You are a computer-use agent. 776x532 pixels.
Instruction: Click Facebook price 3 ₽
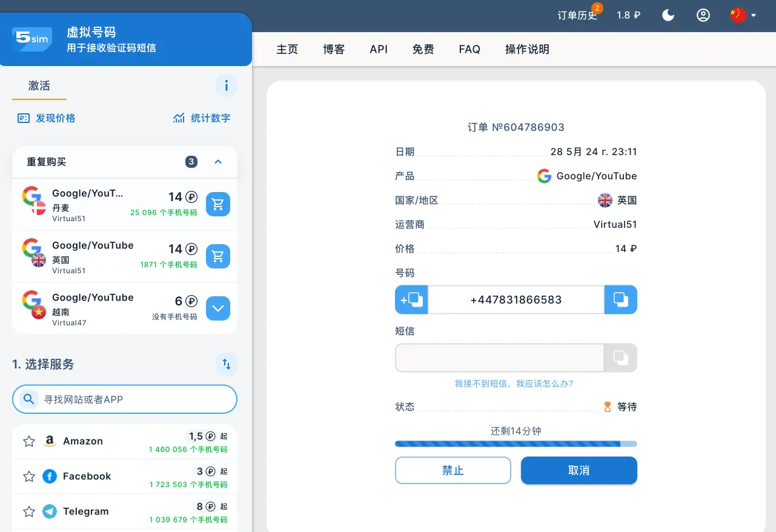(x=205, y=471)
